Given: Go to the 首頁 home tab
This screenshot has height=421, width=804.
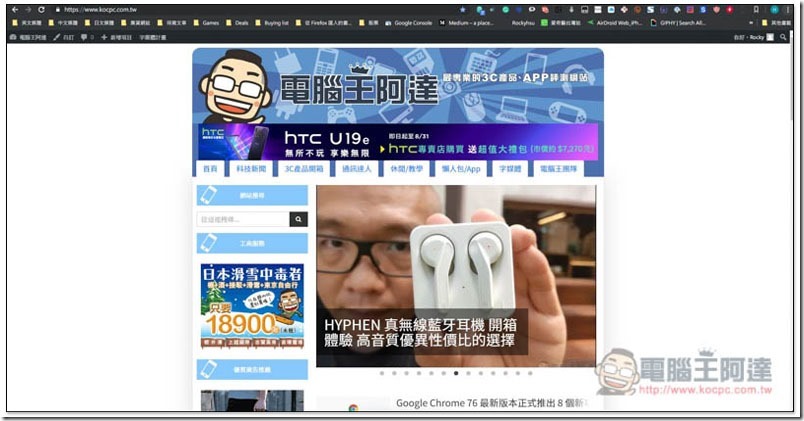Looking at the screenshot, I should [210, 169].
